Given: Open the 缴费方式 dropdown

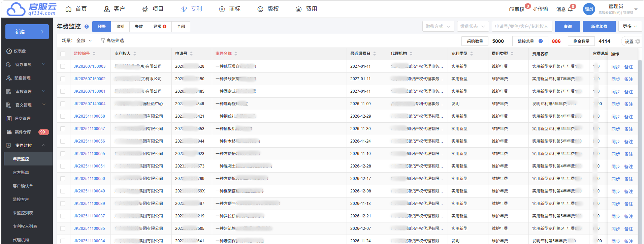Looking at the screenshot, I should [x=438, y=26].
